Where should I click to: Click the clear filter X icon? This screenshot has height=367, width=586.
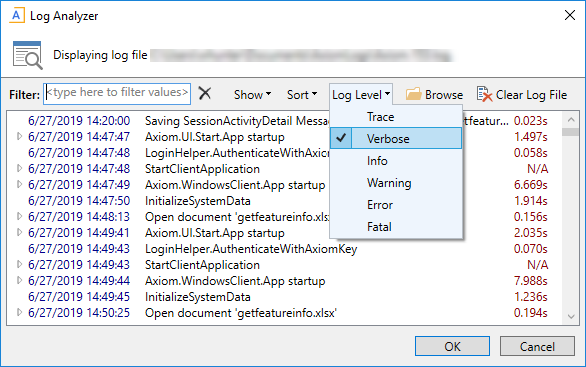tap(205, 93)
